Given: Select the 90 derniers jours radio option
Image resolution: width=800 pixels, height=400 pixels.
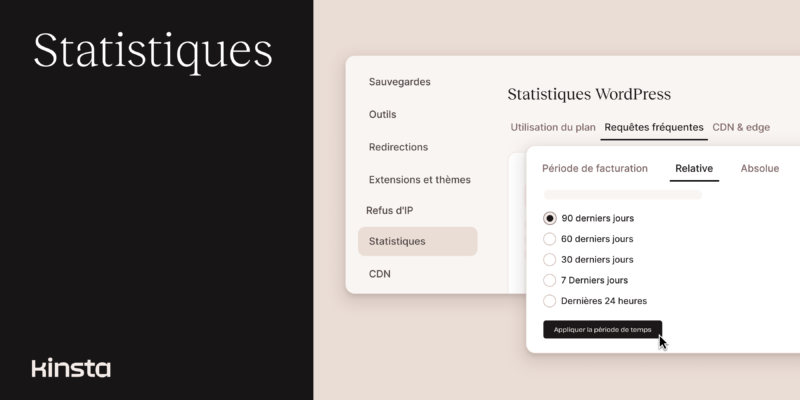Looking at the screenshot, I should tap(549, 218).
